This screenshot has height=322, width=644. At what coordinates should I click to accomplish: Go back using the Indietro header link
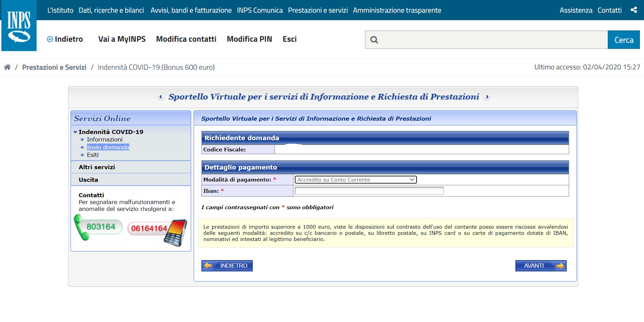coord(65,39)
